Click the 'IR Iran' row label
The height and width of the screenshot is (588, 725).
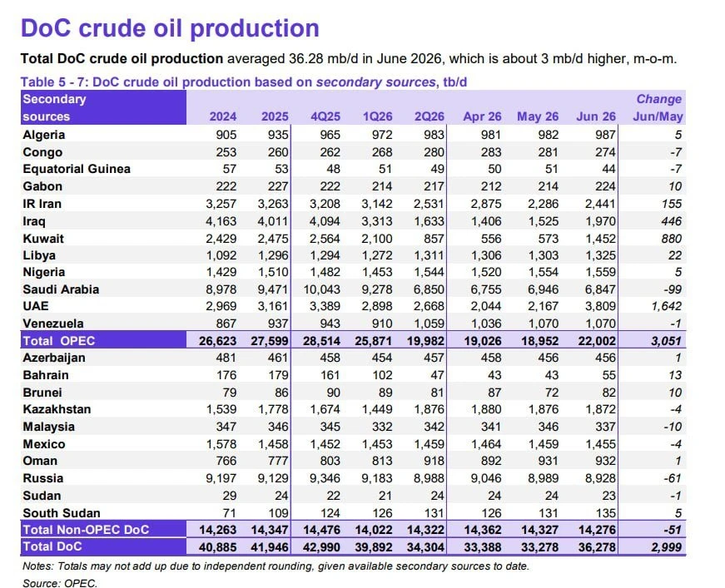click(42, 204)
